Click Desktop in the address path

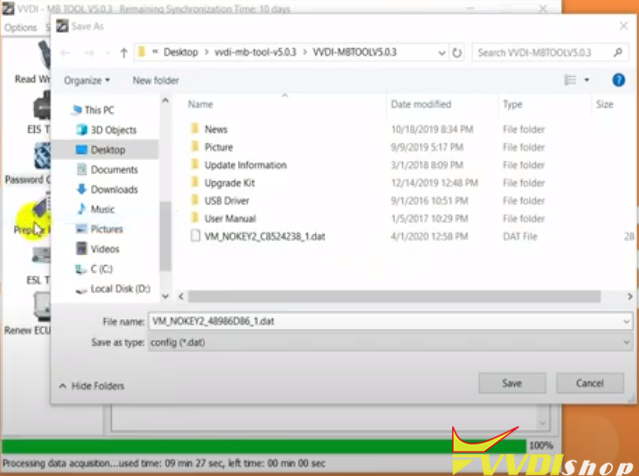tap(181, 53)
